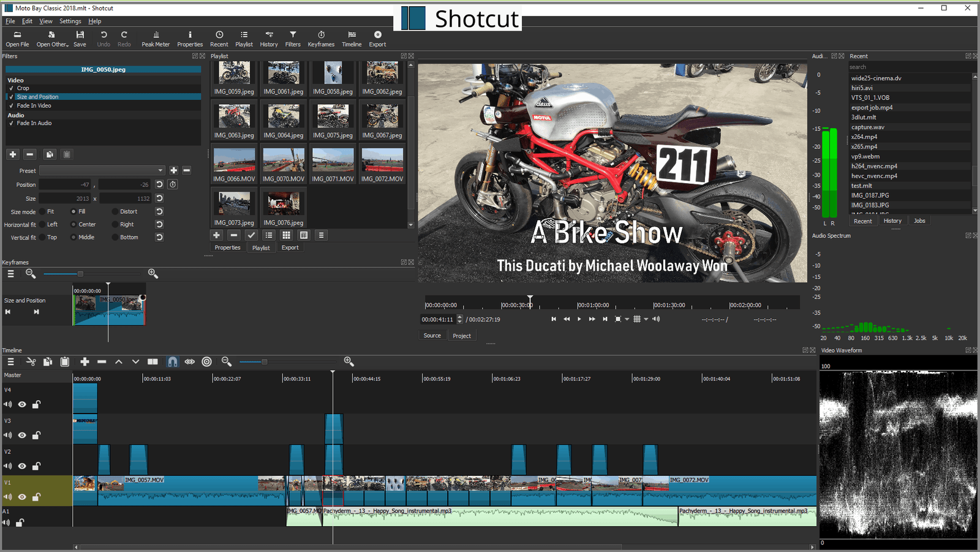The height and width of the screenshot is (552, 980).
Task: Select the IMG_0066.MOV playlist thumbnail
Action: (234, 165)
